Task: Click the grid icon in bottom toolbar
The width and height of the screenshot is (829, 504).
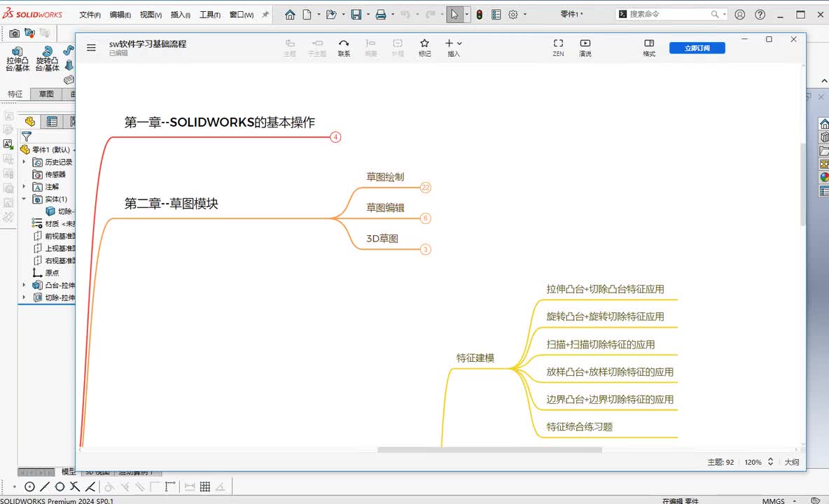Action: pos(205,486)
